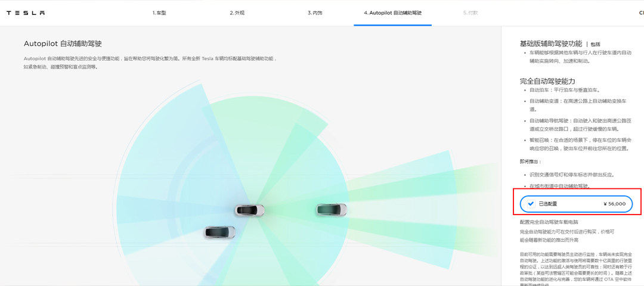Click the 基础版辅助驾驶功能 heading

550,43
